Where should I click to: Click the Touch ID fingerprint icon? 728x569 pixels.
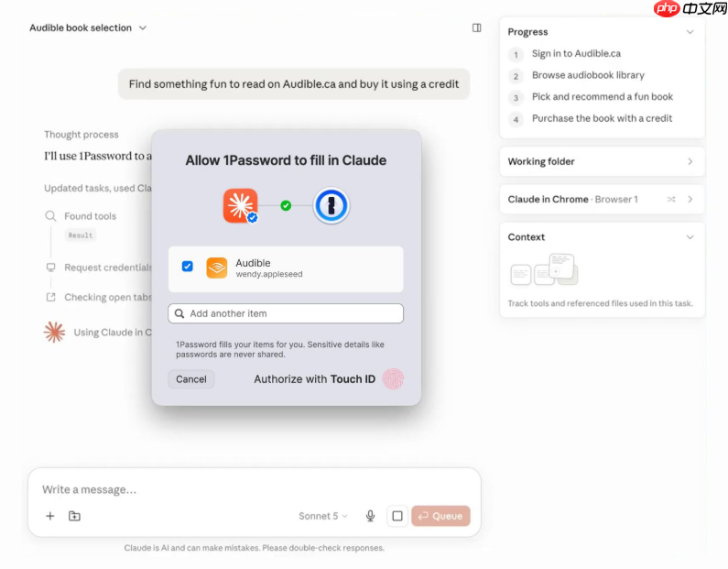[393, 379]
